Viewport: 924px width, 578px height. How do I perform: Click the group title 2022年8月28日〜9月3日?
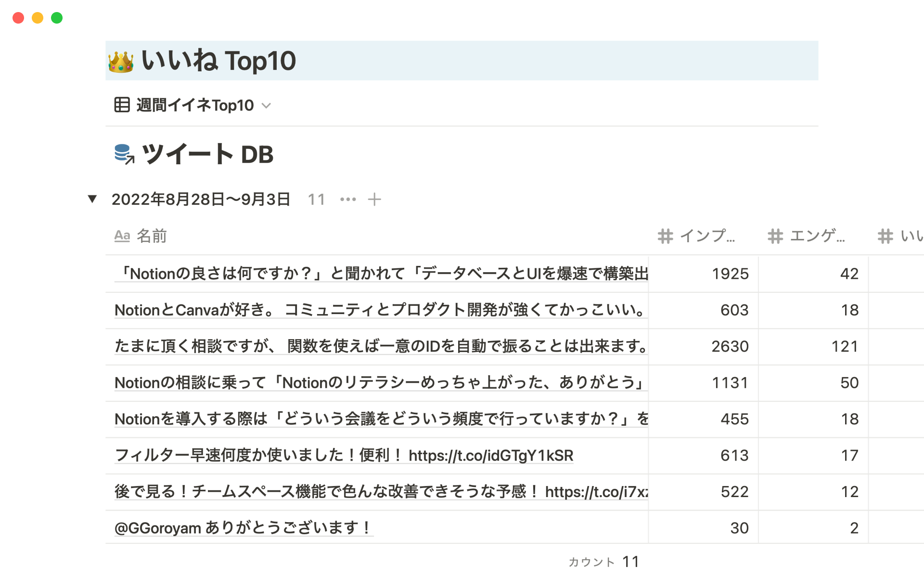[201, 199]
